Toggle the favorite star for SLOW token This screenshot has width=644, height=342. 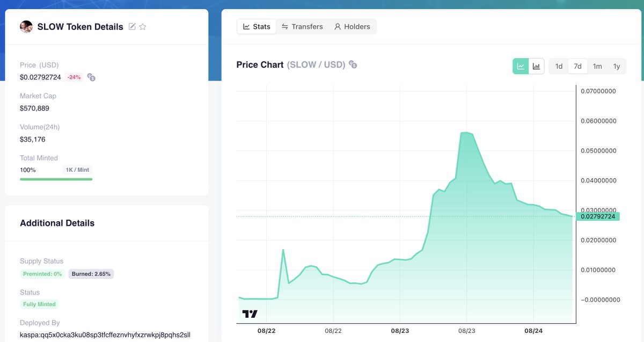(x=143, y=26)
